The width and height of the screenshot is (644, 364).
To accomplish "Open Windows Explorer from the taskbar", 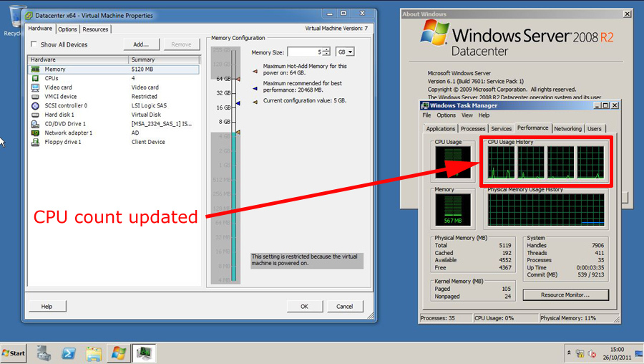I will coord(94,354).
